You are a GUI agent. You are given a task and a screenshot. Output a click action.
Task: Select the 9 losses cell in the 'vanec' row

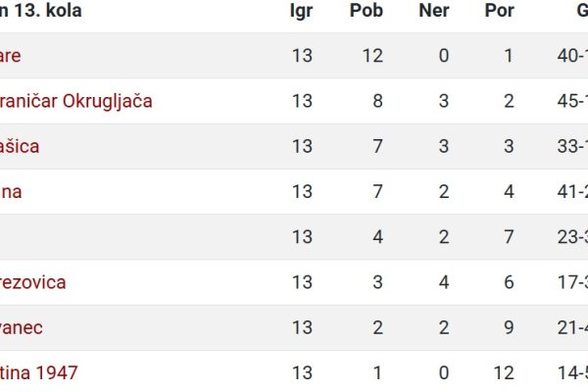pos(509,328)
